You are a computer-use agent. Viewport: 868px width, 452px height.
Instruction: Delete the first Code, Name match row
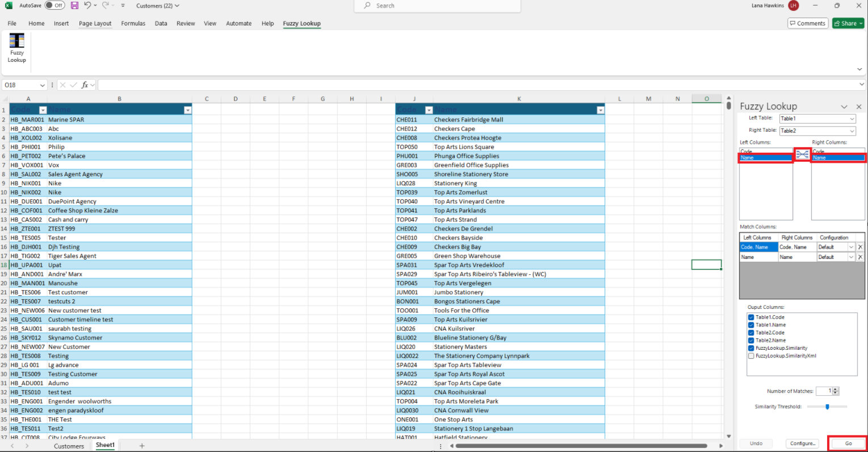click(x=859, y=247)
